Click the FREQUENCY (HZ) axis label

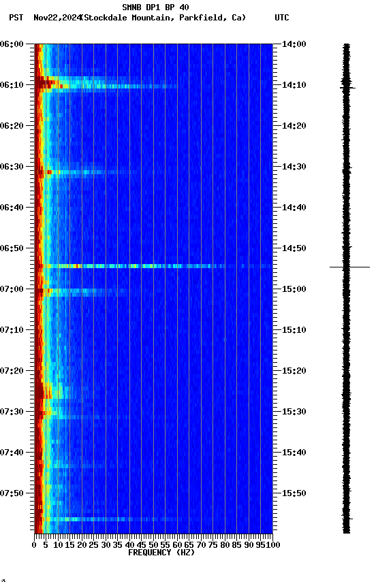click(x=161, y=553)
